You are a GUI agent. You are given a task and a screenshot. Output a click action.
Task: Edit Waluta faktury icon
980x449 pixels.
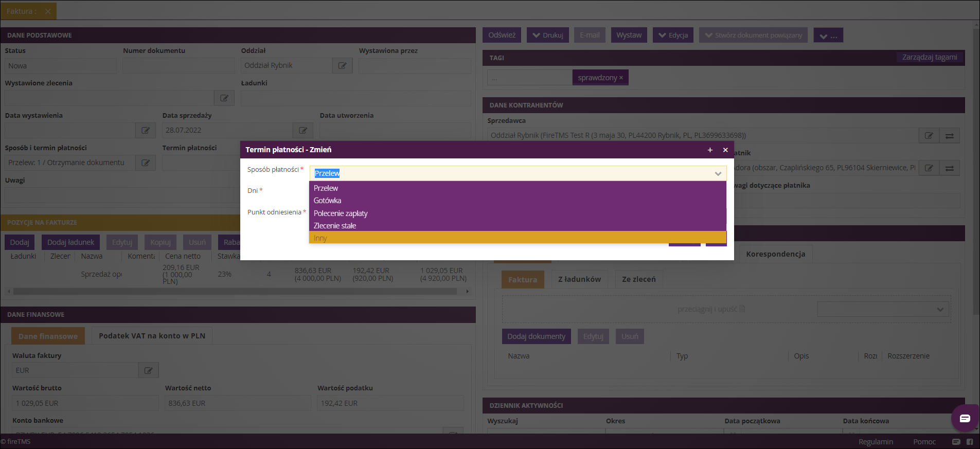click(148, 370)
